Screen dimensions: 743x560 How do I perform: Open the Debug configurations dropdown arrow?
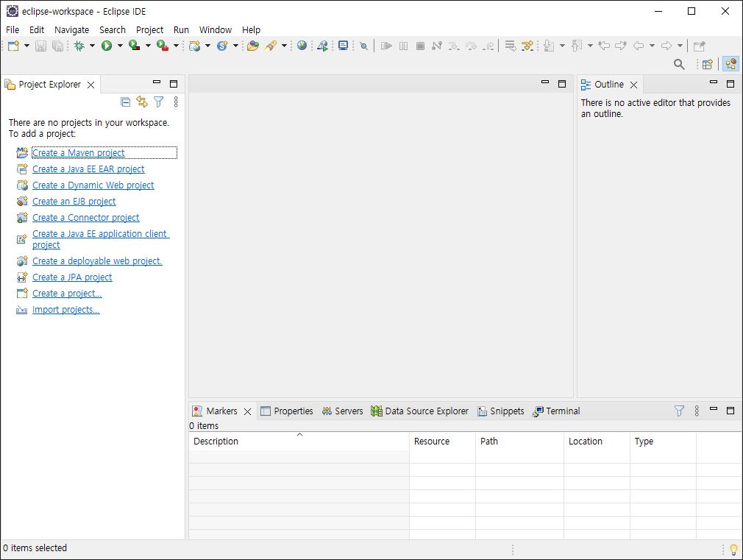click(x=93, y=46)
